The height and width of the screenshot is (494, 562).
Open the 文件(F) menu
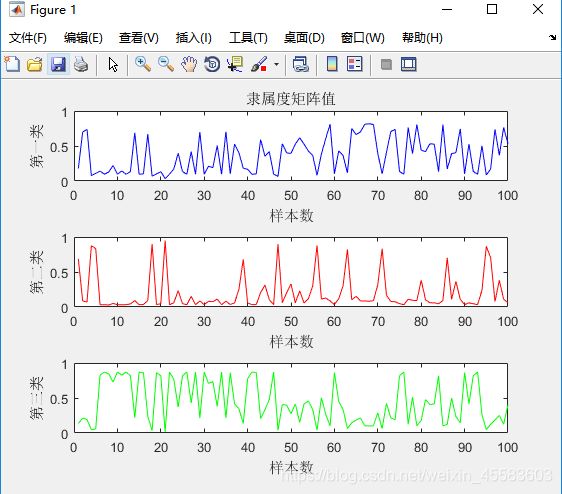(28, 38)
